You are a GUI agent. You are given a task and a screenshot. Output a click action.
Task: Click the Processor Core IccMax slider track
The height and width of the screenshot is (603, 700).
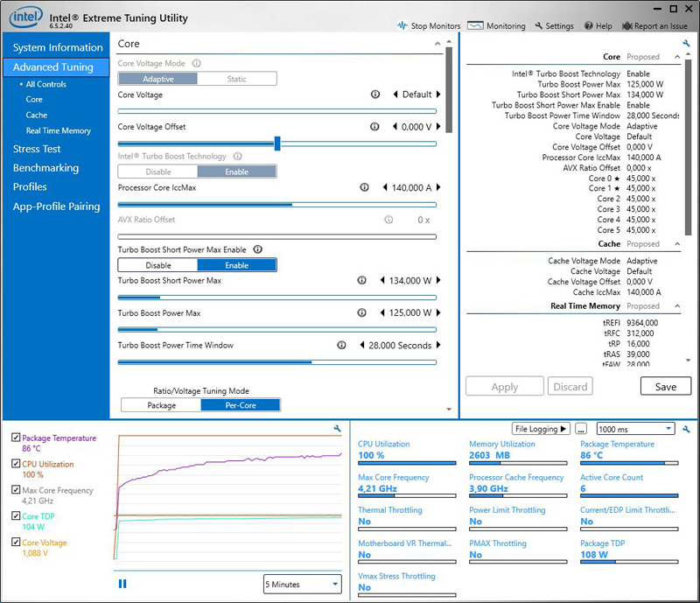click(x=277, y=205)
